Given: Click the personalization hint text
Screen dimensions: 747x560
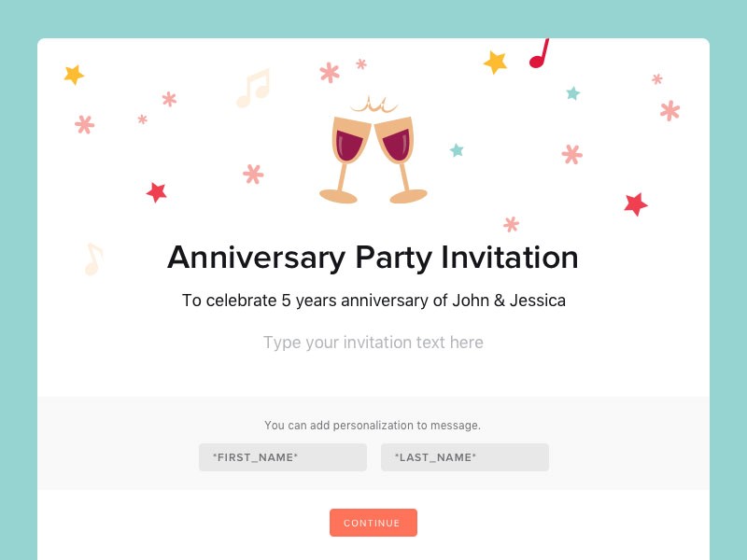Looking at the screenshot, I should [x=373, y=426].
